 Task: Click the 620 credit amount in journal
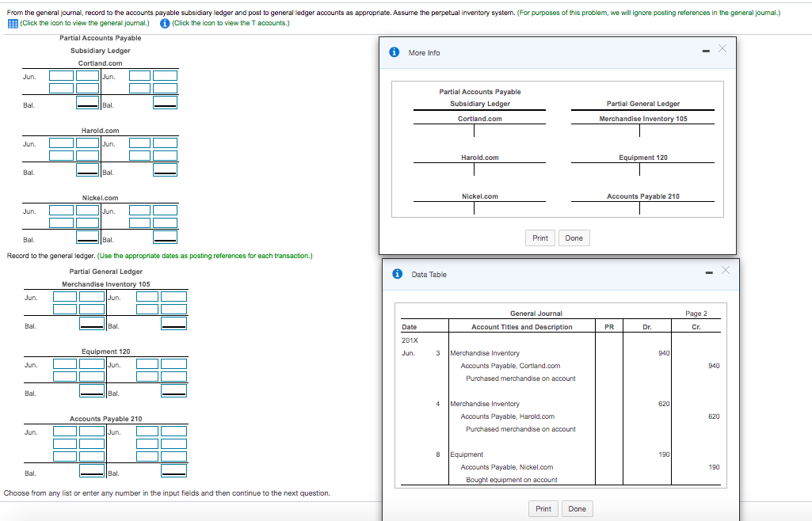coord(714,416)
